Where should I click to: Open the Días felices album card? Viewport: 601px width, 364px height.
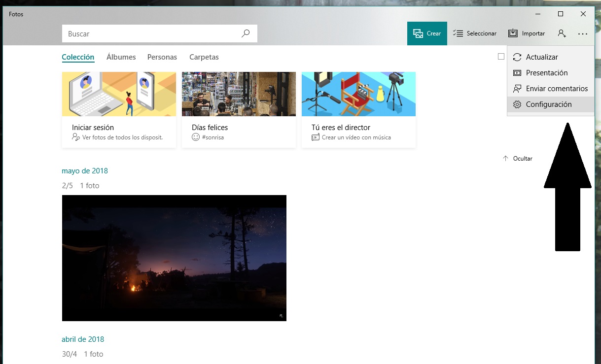(x=239, y=109)
